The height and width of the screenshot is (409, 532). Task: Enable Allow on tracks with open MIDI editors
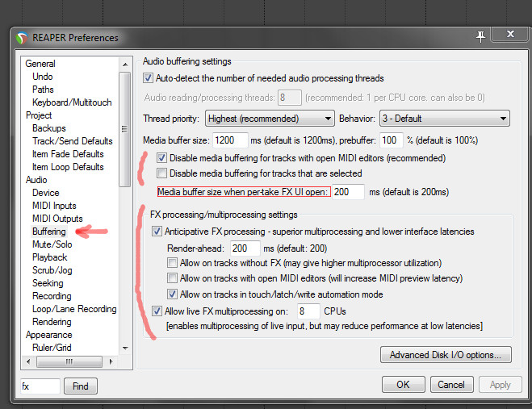172,278
